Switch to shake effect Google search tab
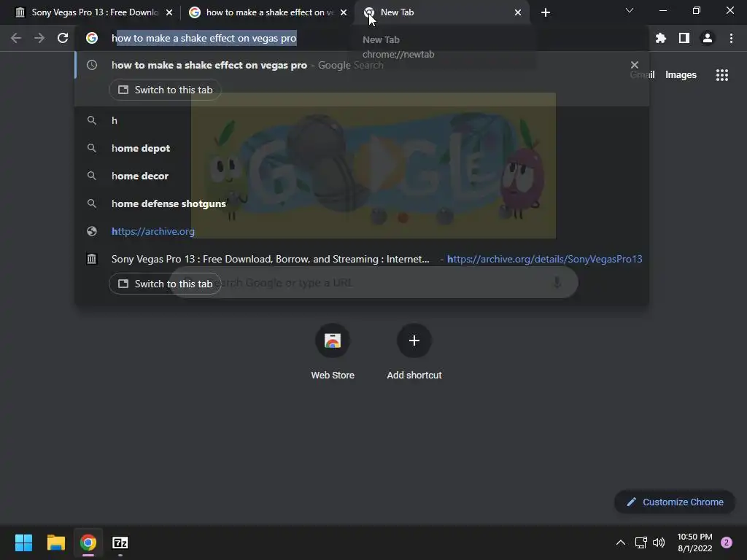This screenshot has width=747, height=560. [267, 12]
